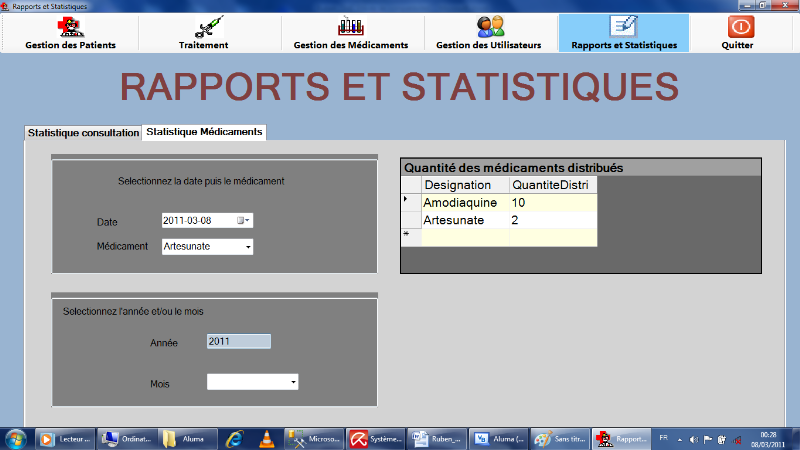Image resolution: width=800 pixels, height=450 pixels.
Task: Expand the Mois dropdown list
Action: click(x=293, y=382)
